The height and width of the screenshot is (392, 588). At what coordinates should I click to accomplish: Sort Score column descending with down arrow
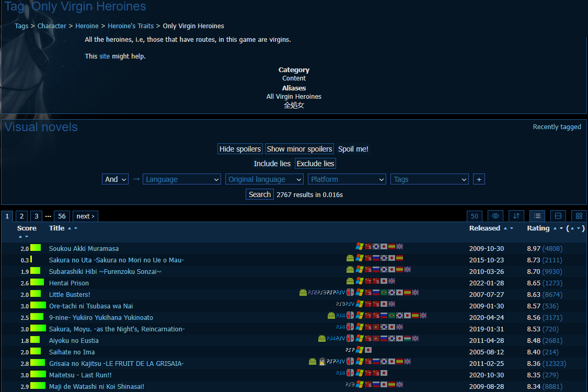point(27,237)
